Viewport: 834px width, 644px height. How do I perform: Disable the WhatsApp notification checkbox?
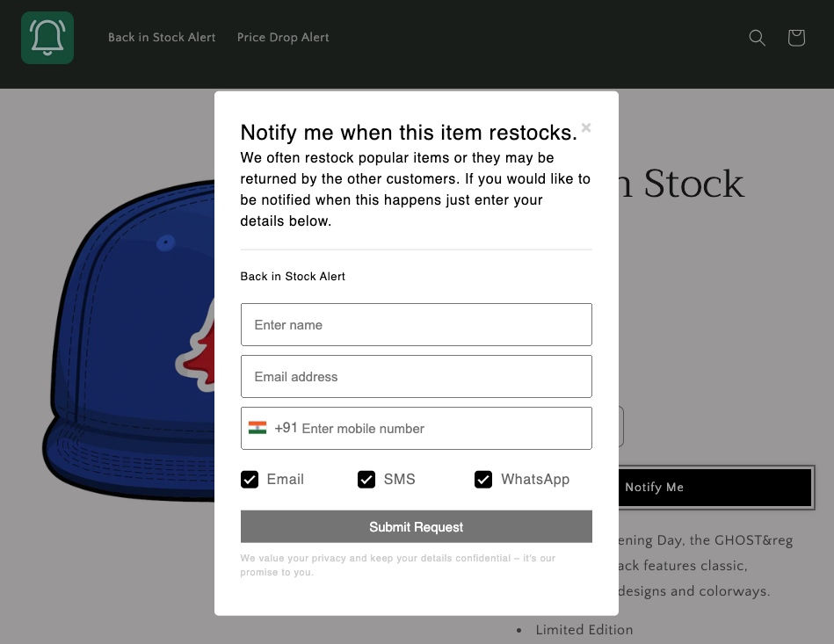pyautogui.click(x=483, y=480)
